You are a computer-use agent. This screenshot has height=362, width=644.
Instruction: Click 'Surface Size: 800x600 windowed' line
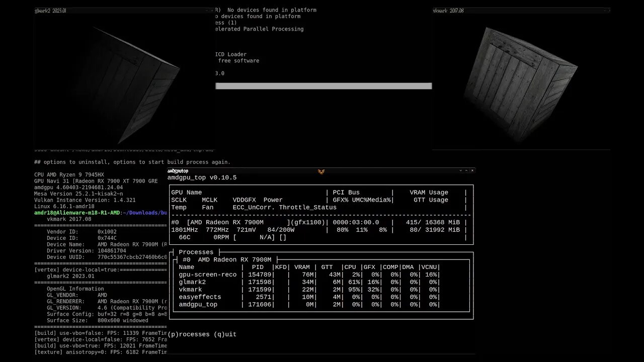coord(98,320)
